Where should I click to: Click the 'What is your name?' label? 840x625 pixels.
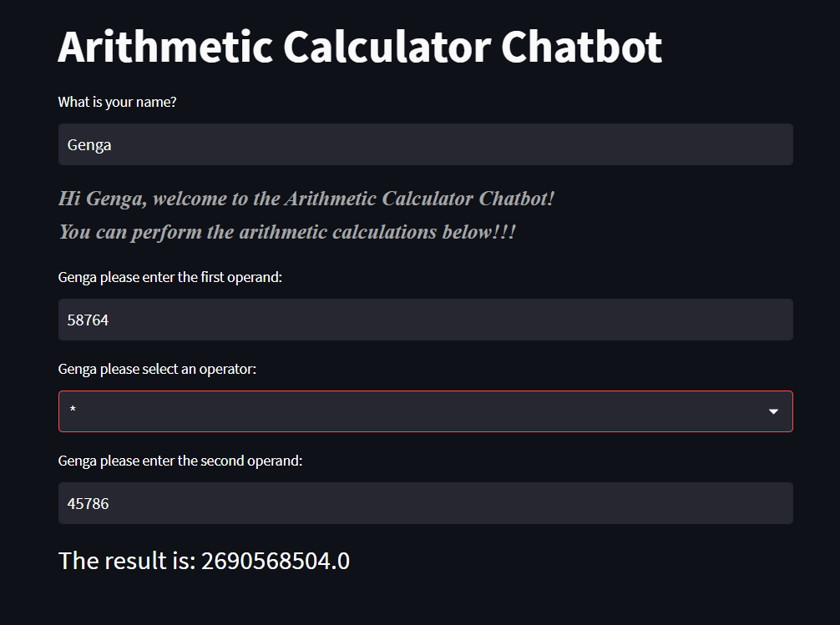click(x=117, y=101)
